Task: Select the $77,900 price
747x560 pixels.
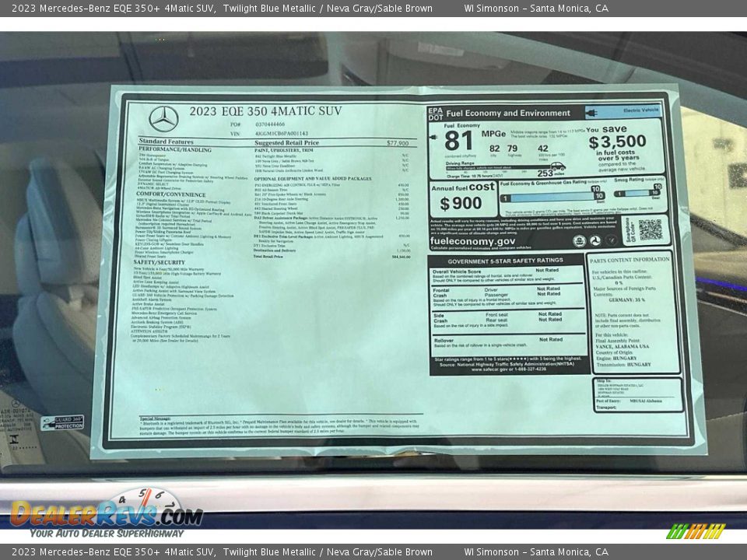Action: (x=398, y=143)
